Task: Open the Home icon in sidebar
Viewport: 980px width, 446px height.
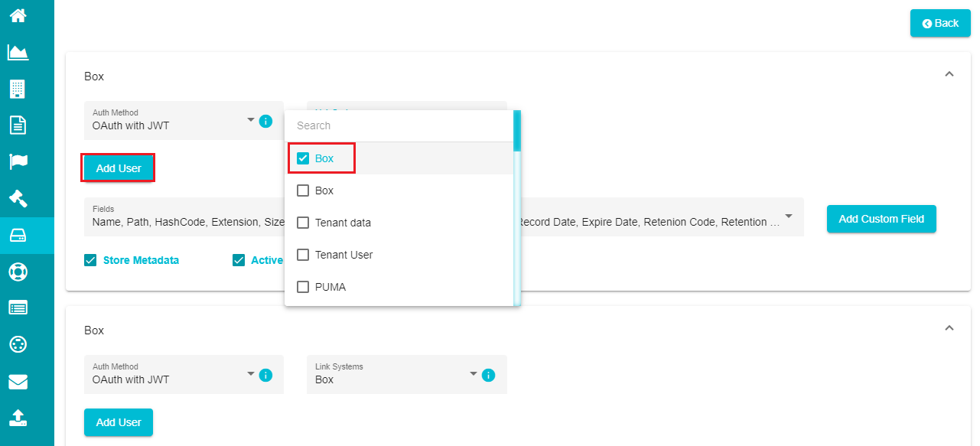Action: point(18,15)
